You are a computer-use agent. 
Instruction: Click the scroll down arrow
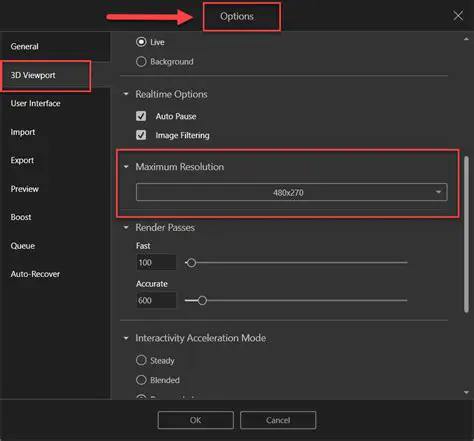pos(466,393)
